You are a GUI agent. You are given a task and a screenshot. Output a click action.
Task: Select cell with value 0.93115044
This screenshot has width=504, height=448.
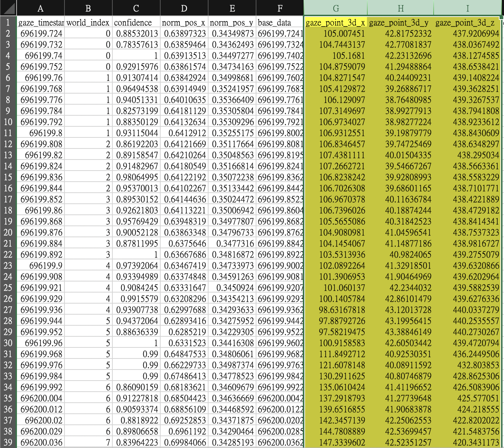click(136, 133)
